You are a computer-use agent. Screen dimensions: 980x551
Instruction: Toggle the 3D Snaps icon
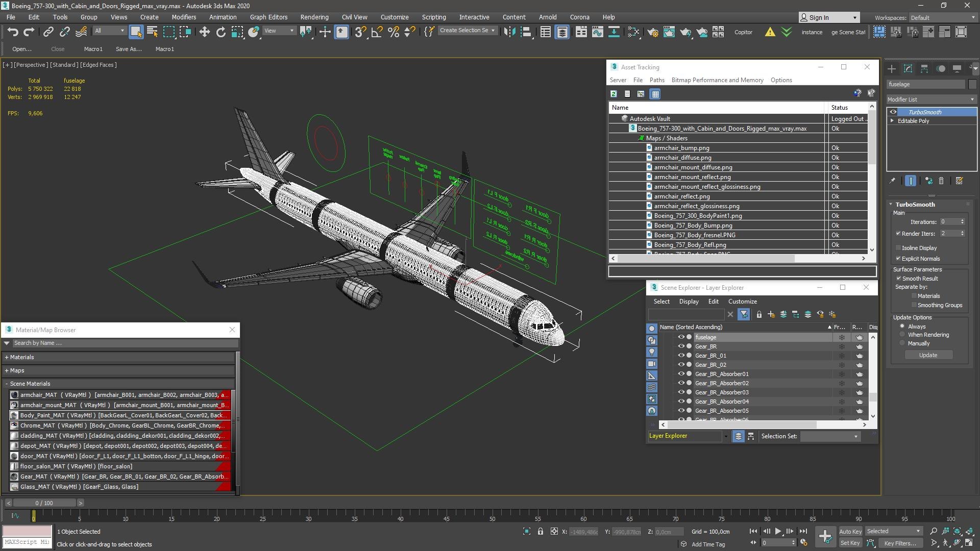pyautogui.click(x=360, y=32)
